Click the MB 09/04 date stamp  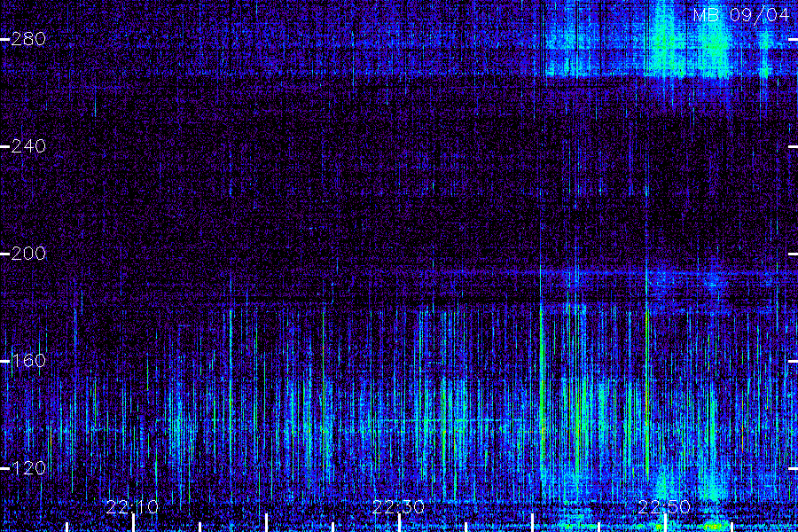740,15
